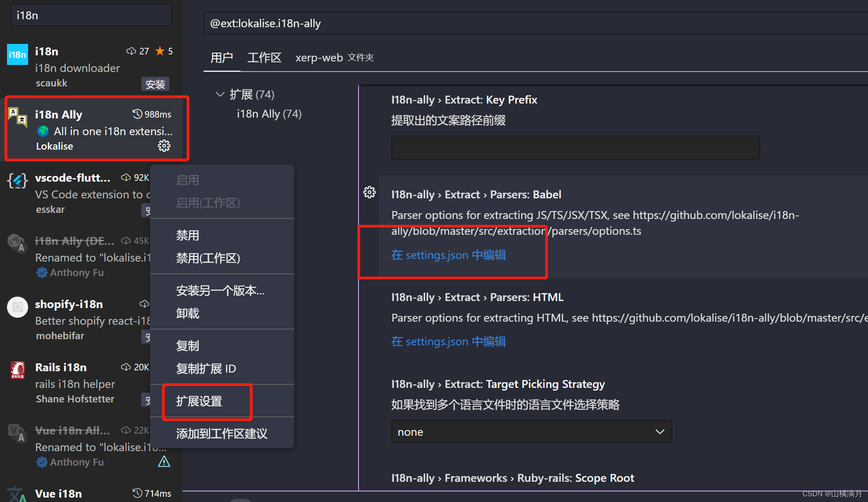This screenshot has height=502, width=868.
Task: Click the Key Prefix text input field
Action: point(575,147)
